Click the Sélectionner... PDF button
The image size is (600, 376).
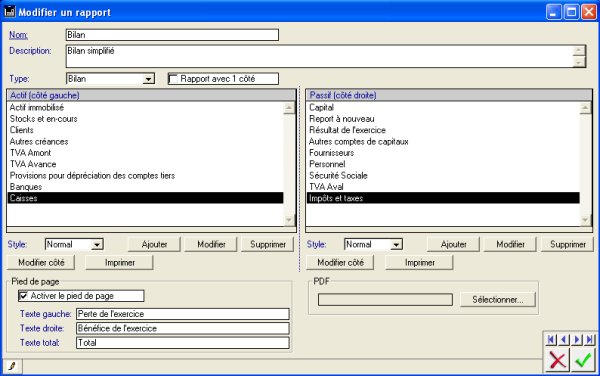pyautogui.click(x=497, y=299)
